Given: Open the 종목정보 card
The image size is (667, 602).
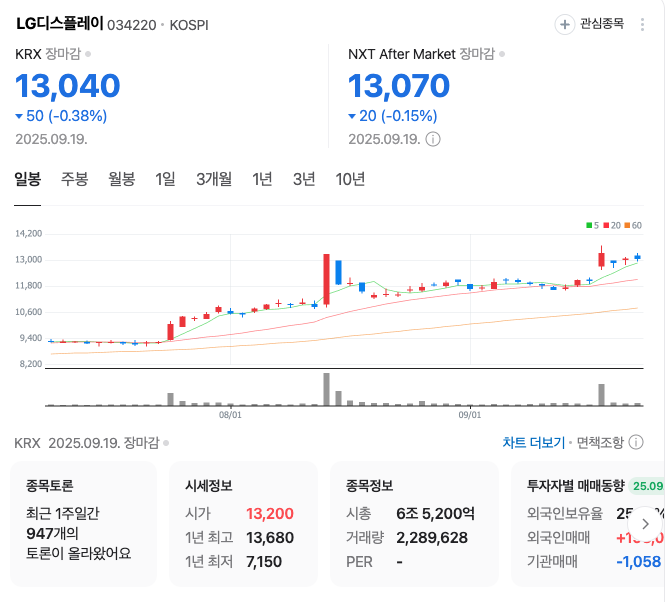Looking at the screenshot, I should (x=414, y=524).
